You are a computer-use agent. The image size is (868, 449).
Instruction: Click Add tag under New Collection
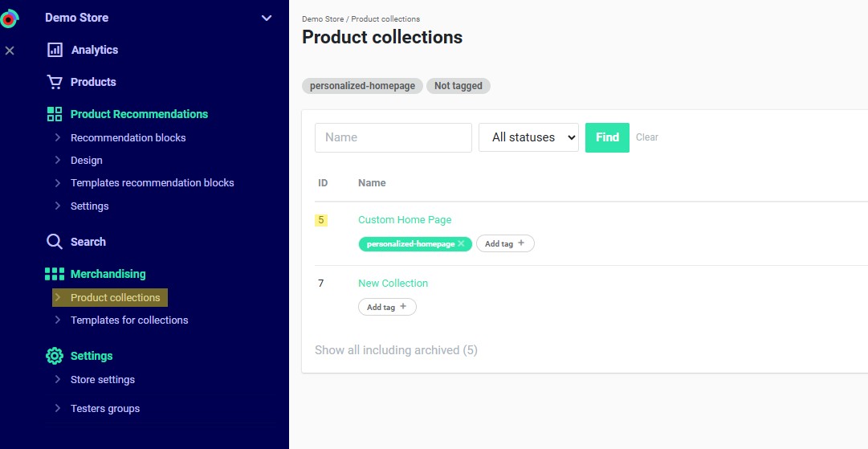click(387, 307)
